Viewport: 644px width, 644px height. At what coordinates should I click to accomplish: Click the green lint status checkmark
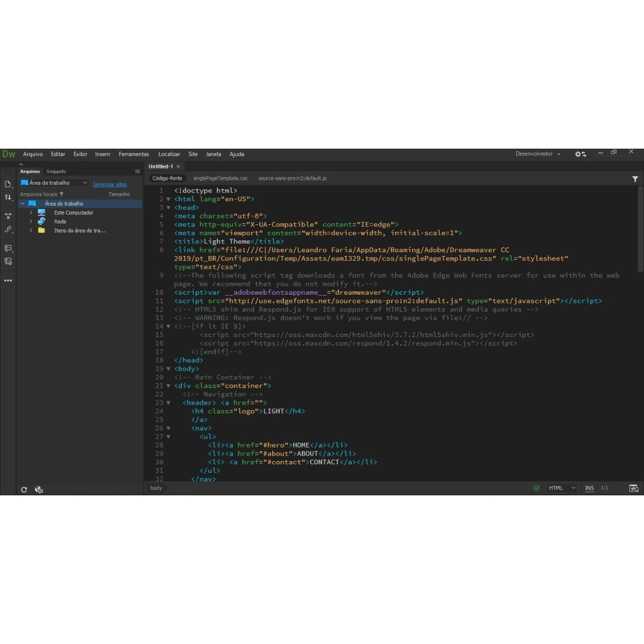[536, 487]
